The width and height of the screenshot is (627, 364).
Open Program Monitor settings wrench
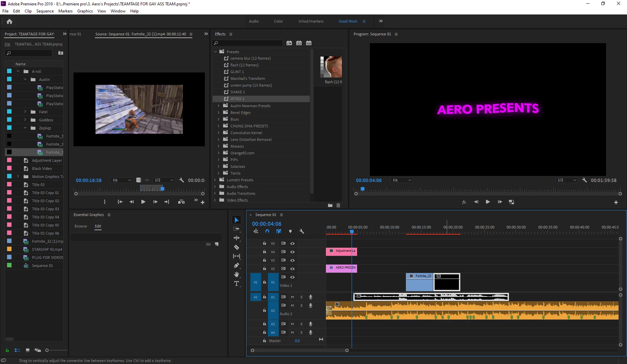tap(584, 180)
